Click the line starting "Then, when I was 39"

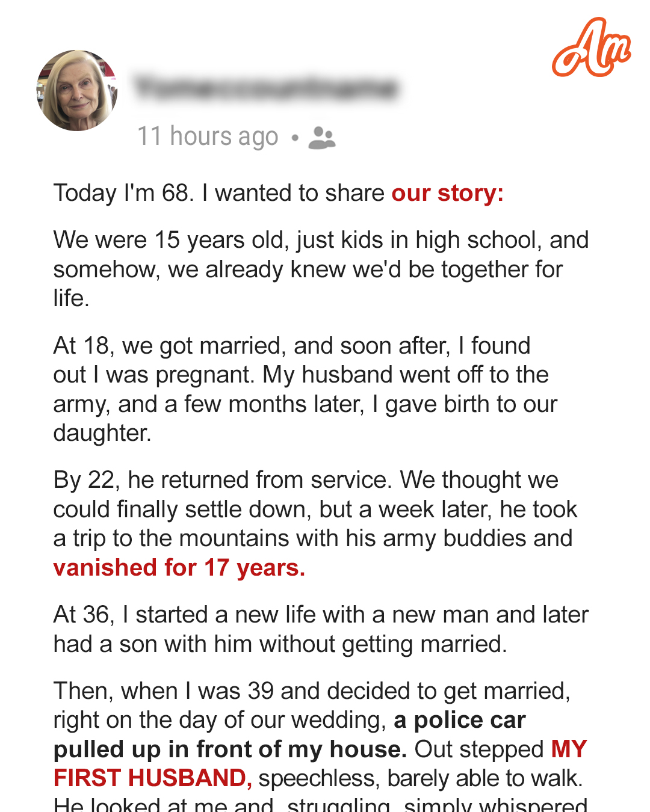[312, 691]
